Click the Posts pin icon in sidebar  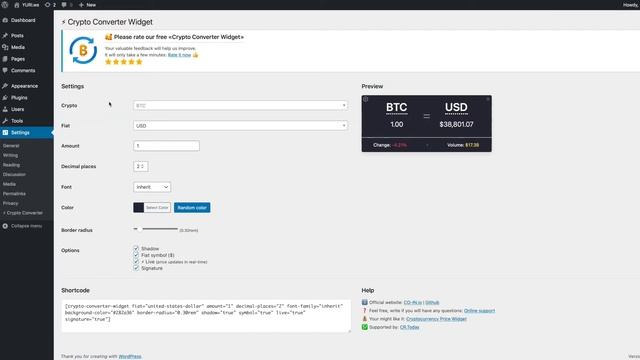click(x=5, y=36)
